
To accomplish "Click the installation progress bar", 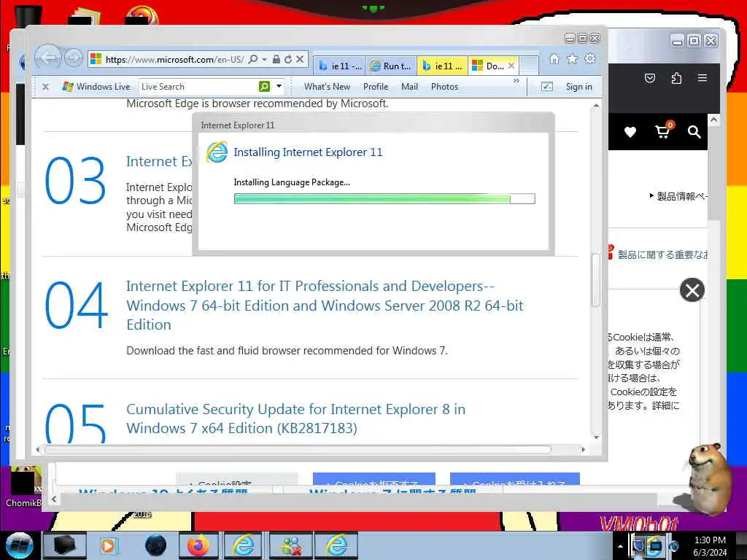I will coord(384,198).
